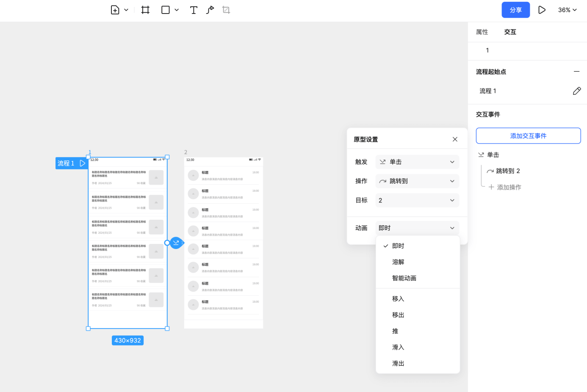Select the Rectangle shape tool
The height and width of the screenshot is (392, 587).
[x=166, y=10]
